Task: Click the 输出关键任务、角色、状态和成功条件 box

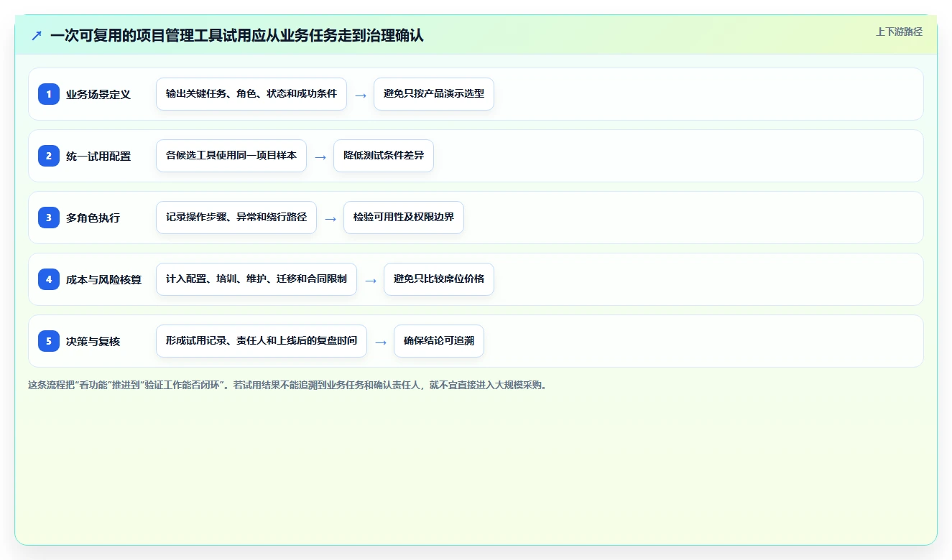Action: point(251,94)
